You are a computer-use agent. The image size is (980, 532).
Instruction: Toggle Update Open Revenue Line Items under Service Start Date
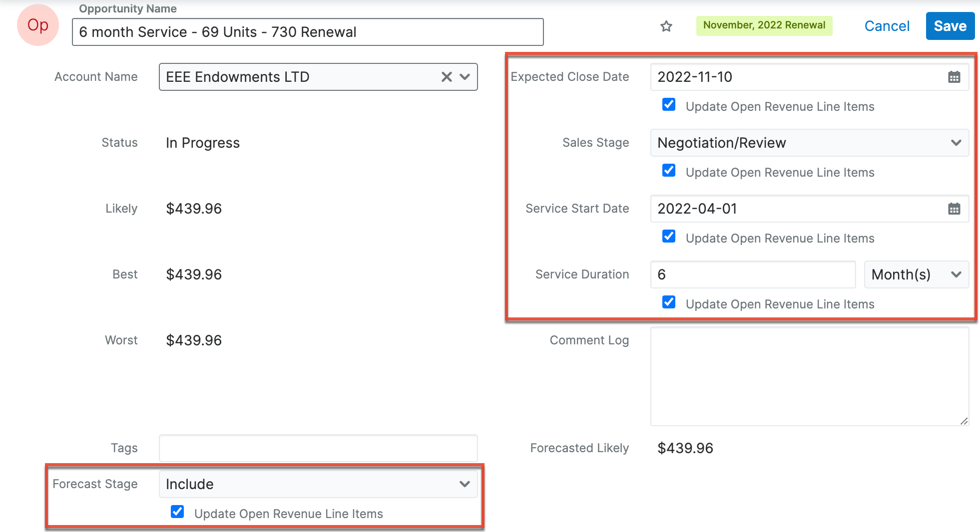668,237
